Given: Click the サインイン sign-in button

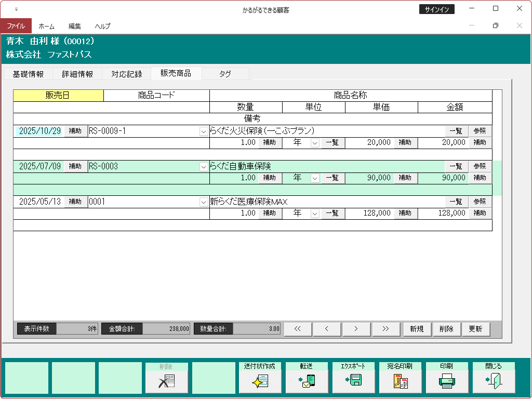Looking at the screenshot, I should click(436, 9).
